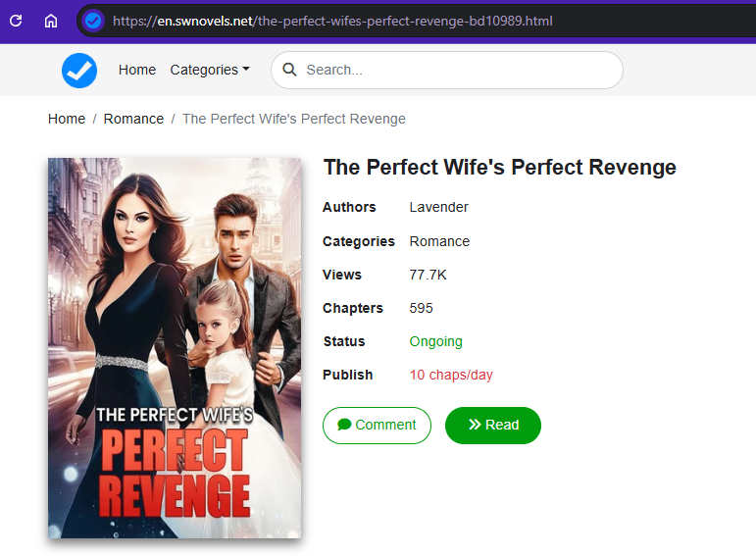Image resolution: width=756 pixels, height=556 pixels.
Task: Click the magnifier icon in search box
Action: point(289,70)
